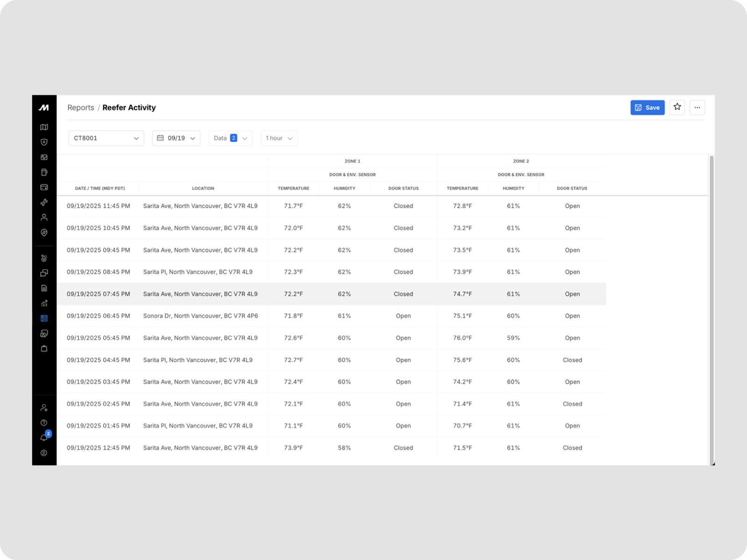Click the Save button
The height and width of the screenshot is (560, 747).
click(647, 107)
